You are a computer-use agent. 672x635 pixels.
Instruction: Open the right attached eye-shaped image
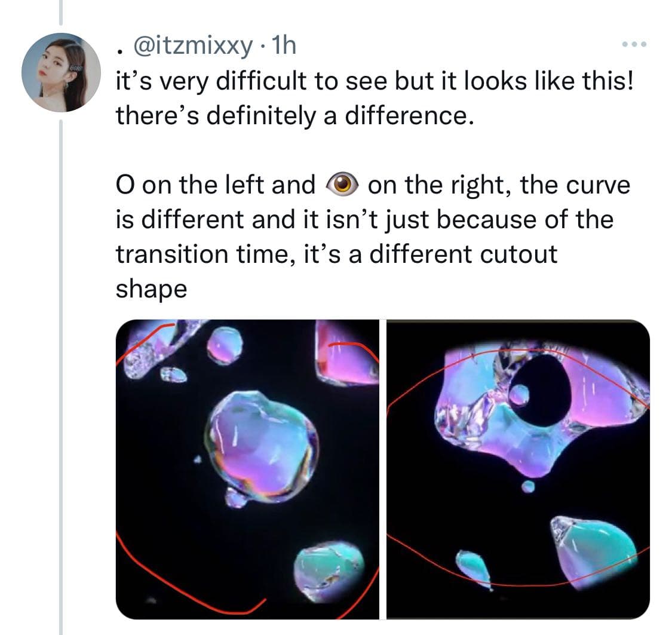(x=518, y=469)
